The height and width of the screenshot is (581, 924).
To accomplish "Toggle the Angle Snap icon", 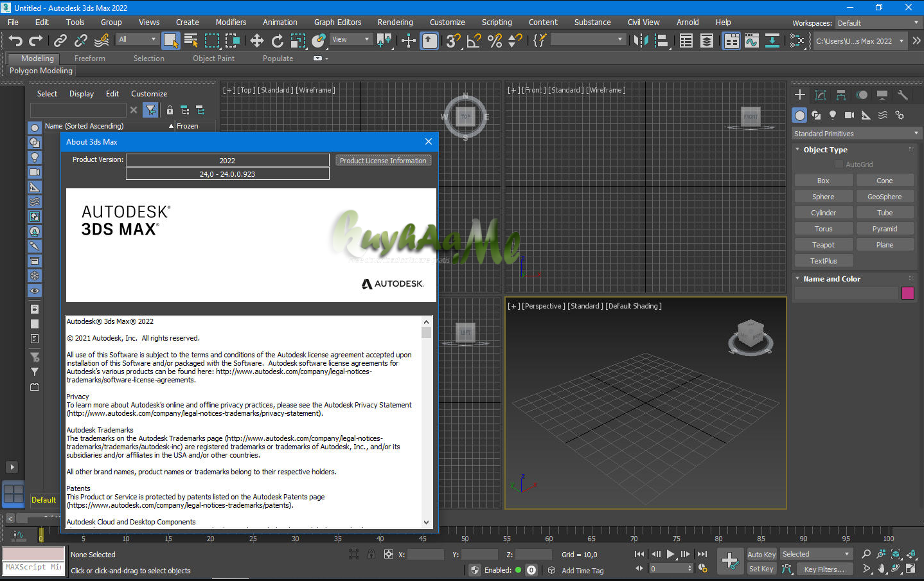I will [474, 40].
